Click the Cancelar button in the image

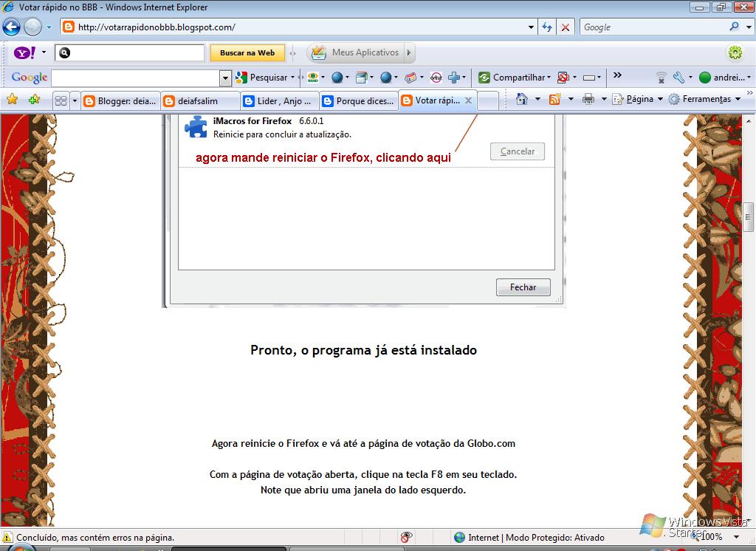[518, 151]
